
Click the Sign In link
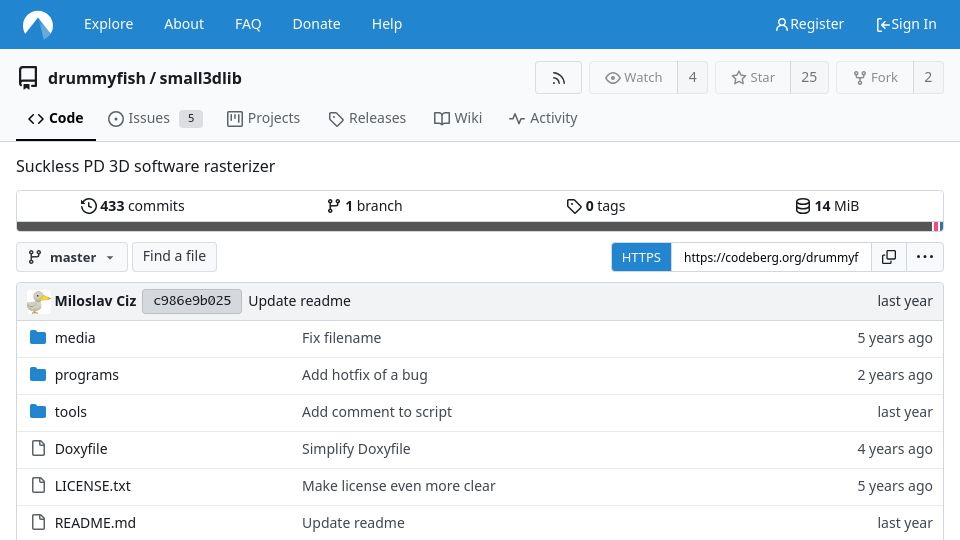point(906,24)
